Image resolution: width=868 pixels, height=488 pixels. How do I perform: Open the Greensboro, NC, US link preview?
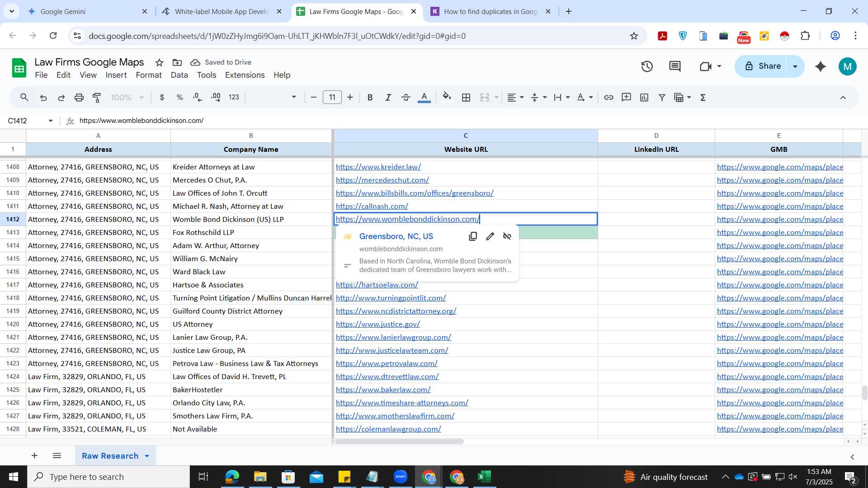coord(396,236)
